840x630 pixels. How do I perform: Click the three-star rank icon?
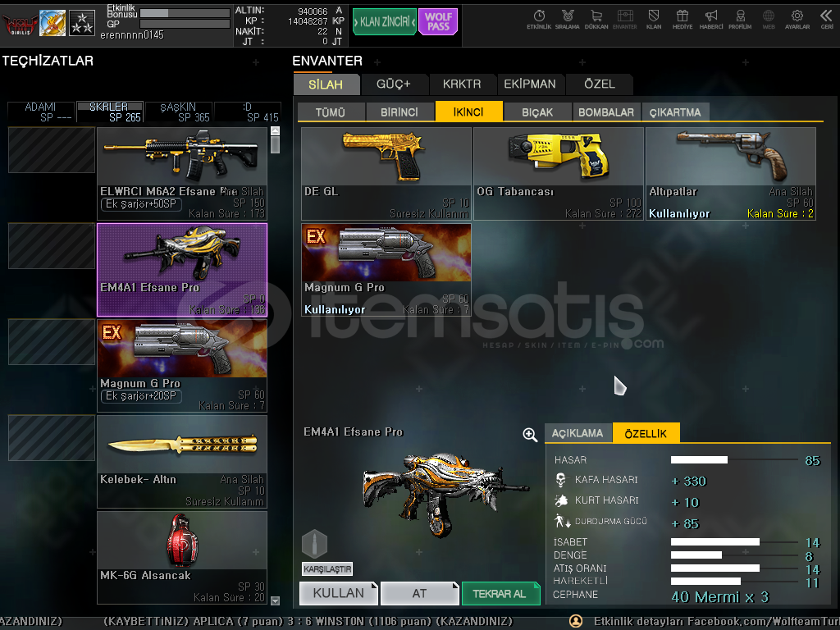tap(82, 22)
